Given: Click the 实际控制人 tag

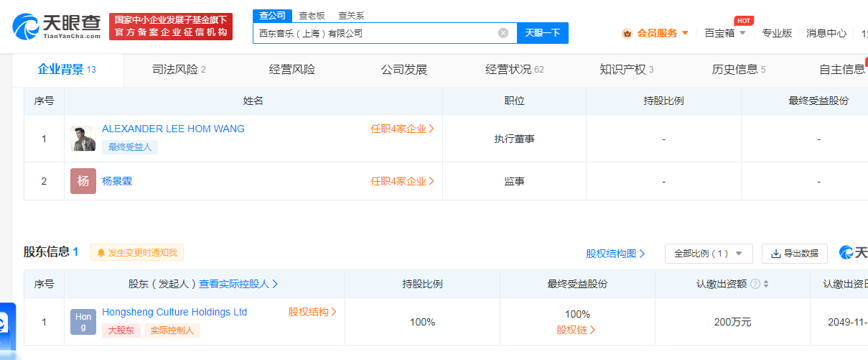Looking at the screenshot, I should [x=172, y=331].
